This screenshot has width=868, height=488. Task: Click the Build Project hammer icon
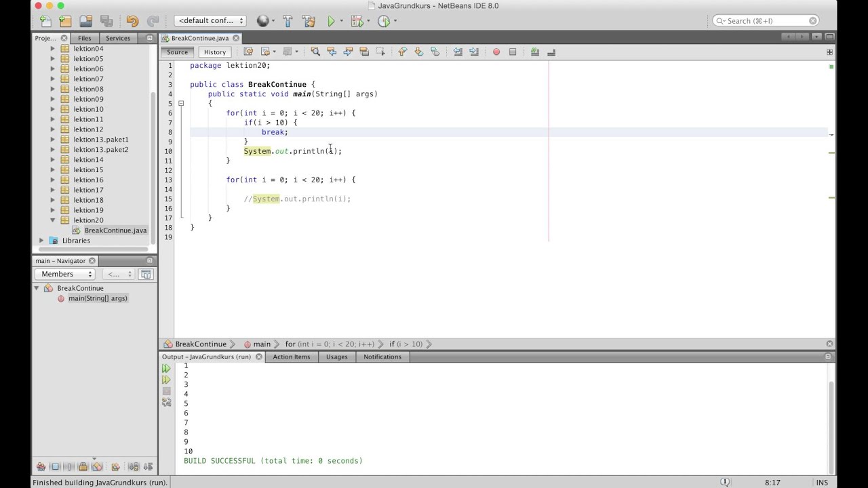[x=288, y=21]
